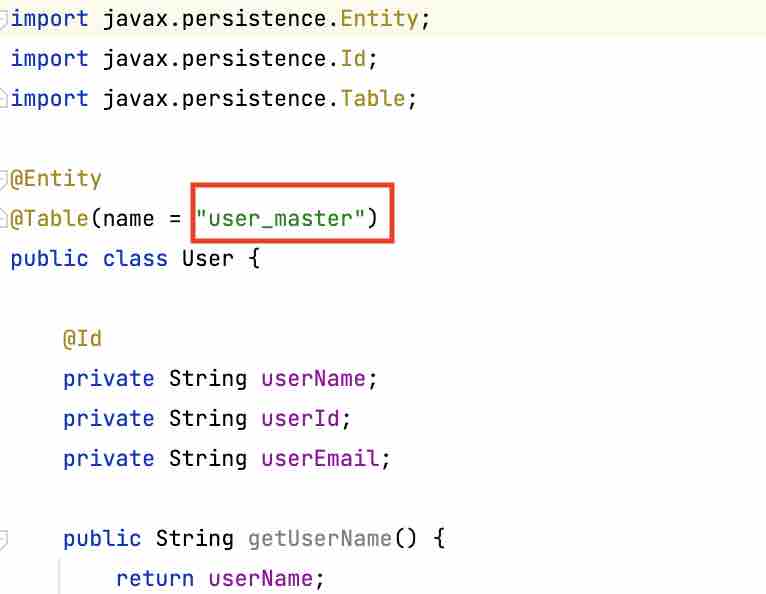The image size is (766, 594).
Task: Click the userName field declaration
Action: click(313, 379)
